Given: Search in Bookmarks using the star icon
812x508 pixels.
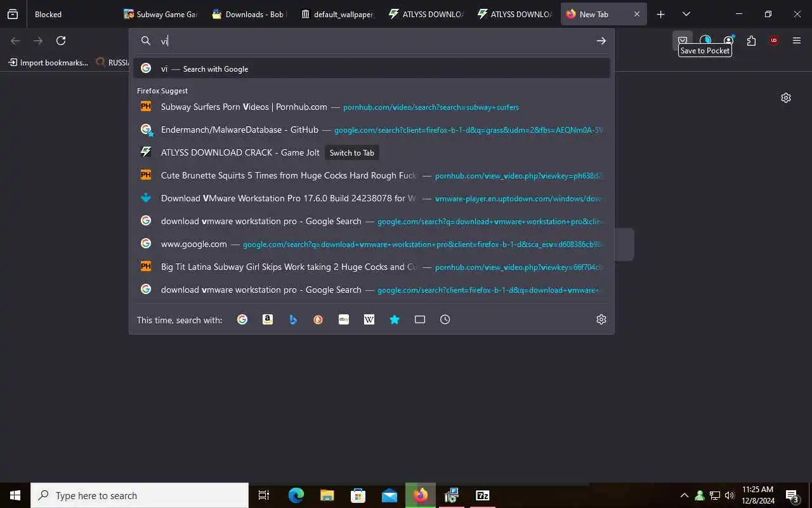Looking at the screenshot, I should (x=395, y=319).
